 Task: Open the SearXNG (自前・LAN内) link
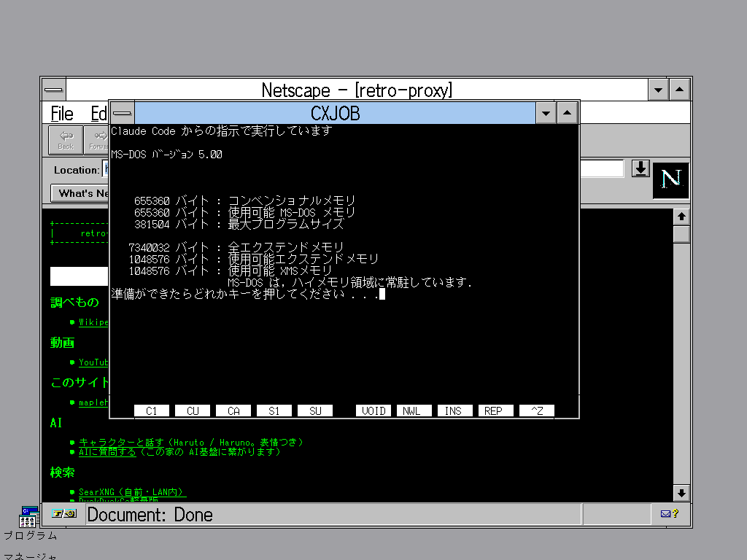pos(133,492)
